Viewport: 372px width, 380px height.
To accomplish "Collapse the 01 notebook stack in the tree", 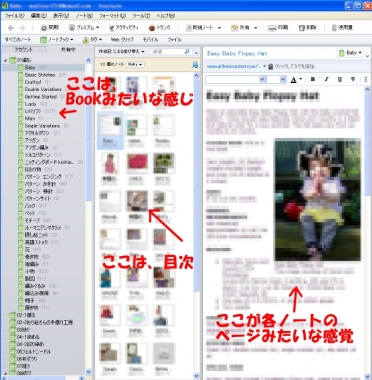I will tap(6, 60).
